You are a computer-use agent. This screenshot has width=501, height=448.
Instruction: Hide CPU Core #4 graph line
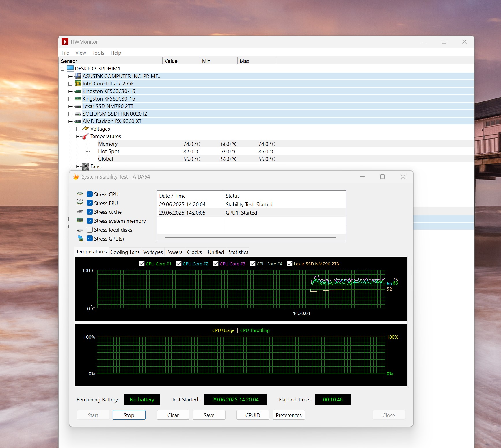coord(253,263)
